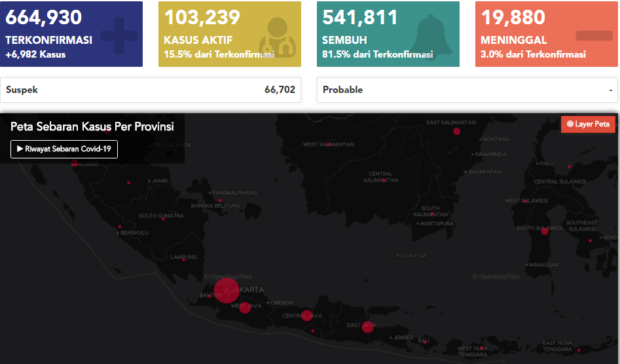Select the Bangka Belitung case dot

220,201
